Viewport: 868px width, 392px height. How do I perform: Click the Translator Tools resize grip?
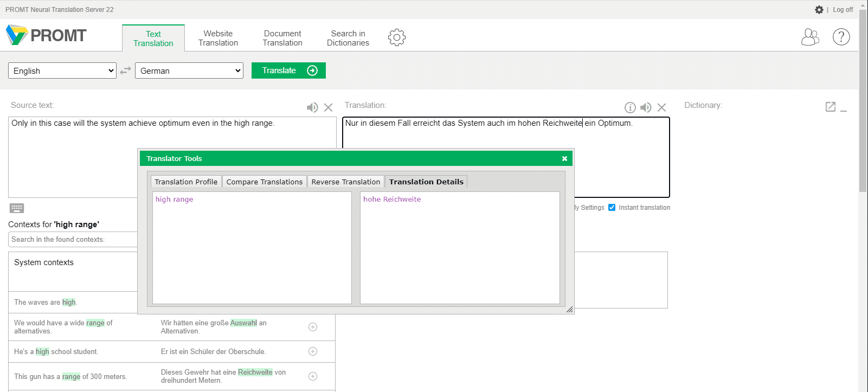[x=569, y=310]
